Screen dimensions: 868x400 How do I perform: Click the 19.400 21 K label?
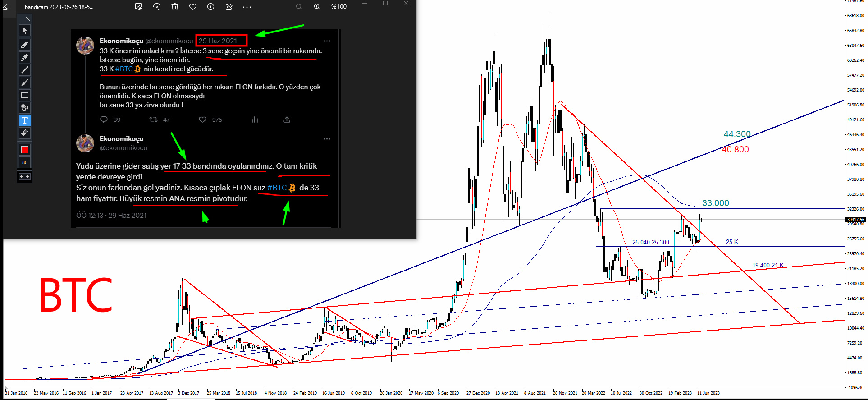click(768, 265)
